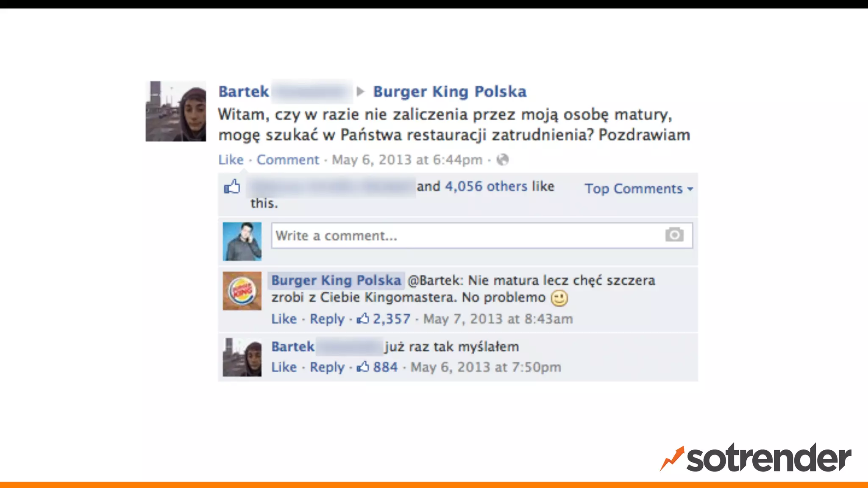868x488 pixels.
Task: Click thumbs-up icon next to 884
Action: coord(363,366)
